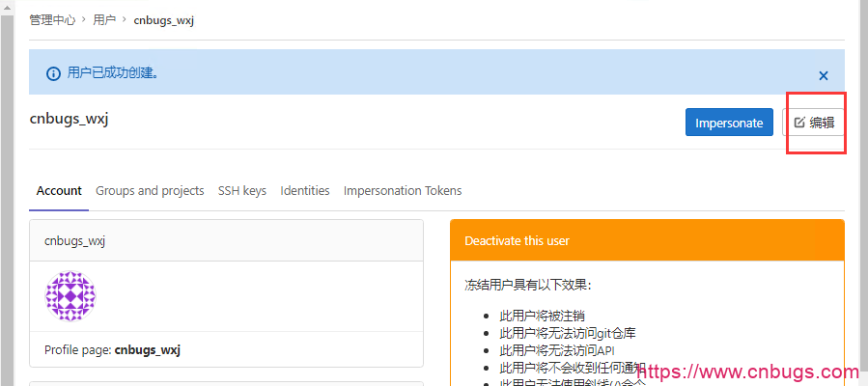Open 用户 in the breadcrumb
Image resolution: width=868 pixels, height=386 pixels.
click(104, 19)
